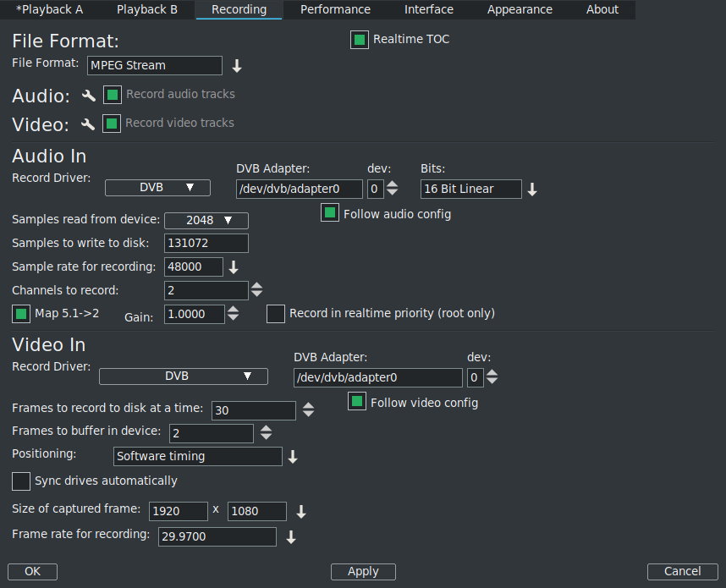Click the File Format list arrow
Viewport: 726px width, 588px height.
click(237, 66)
